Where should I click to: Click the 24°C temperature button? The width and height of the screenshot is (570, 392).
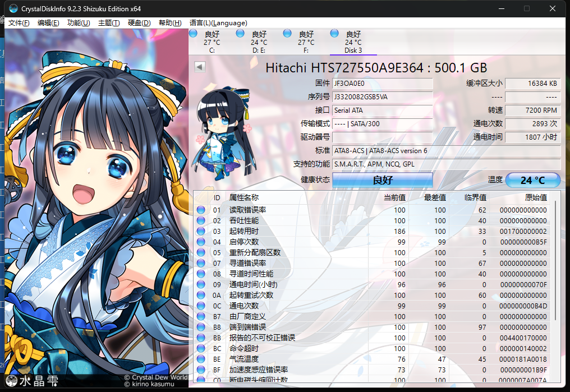(532, 179)
